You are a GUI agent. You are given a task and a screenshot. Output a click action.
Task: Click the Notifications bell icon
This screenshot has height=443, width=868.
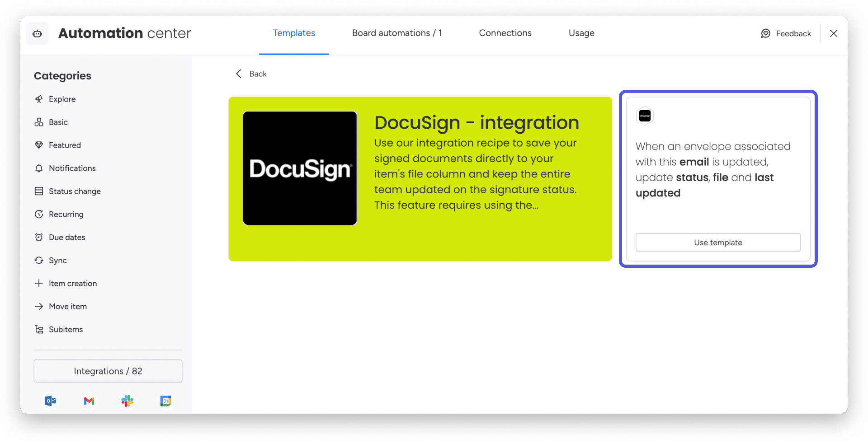[39, 168]
